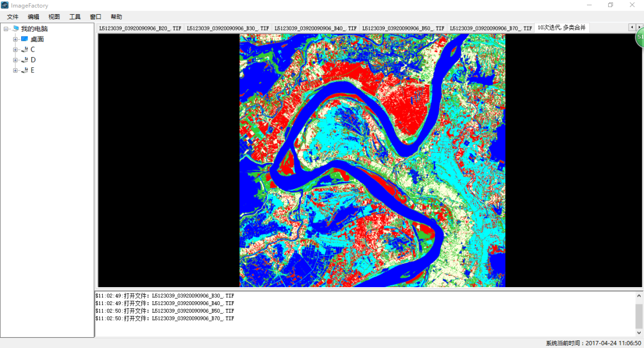Switch to the L5123039_03920090906_B20_.TIF tab
The width and height of the screenshot is (644, 348).
click(140, 28)
